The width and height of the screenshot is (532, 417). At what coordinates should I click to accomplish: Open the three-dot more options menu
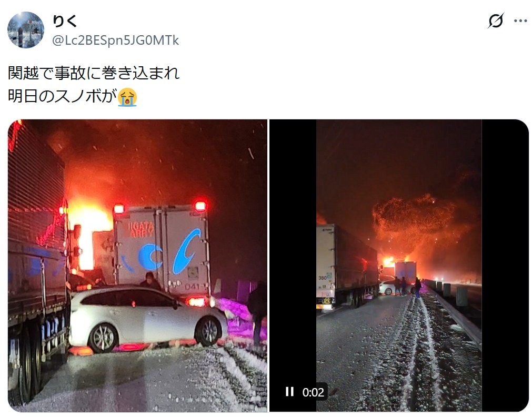tap(520, 21)
